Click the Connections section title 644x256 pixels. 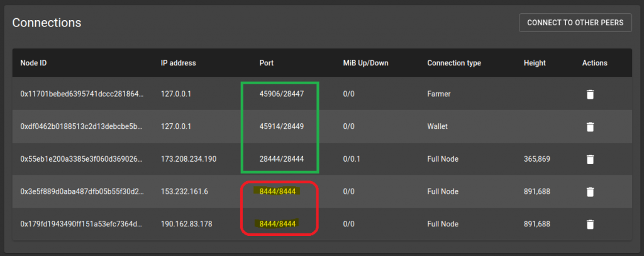[x=47, y=23]
